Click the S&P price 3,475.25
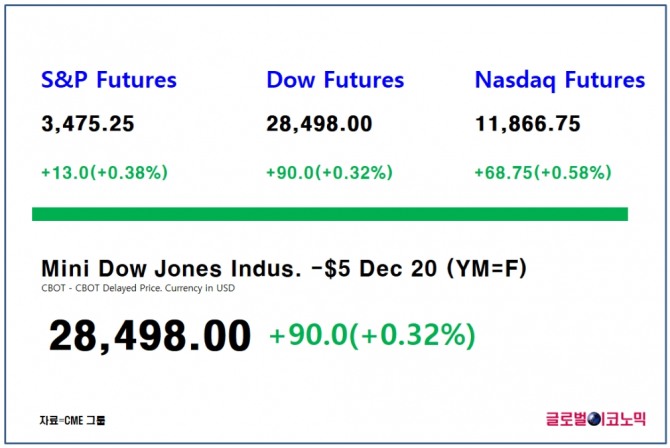 click(88, 124)
